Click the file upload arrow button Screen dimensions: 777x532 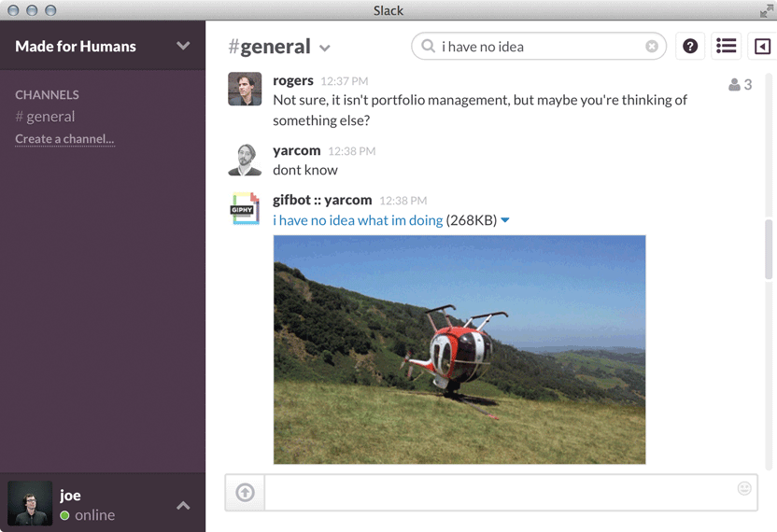pyautogui.click(x=245, y=493)
